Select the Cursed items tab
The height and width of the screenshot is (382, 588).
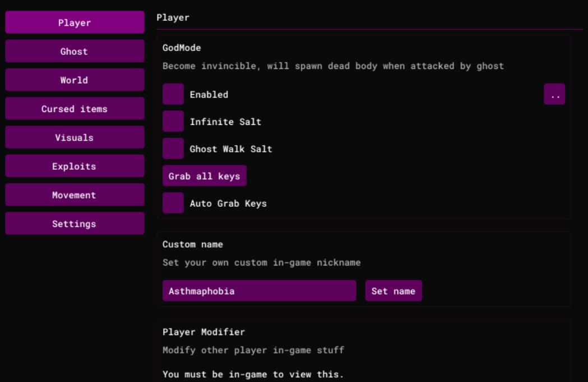click(x=75, y=108)
